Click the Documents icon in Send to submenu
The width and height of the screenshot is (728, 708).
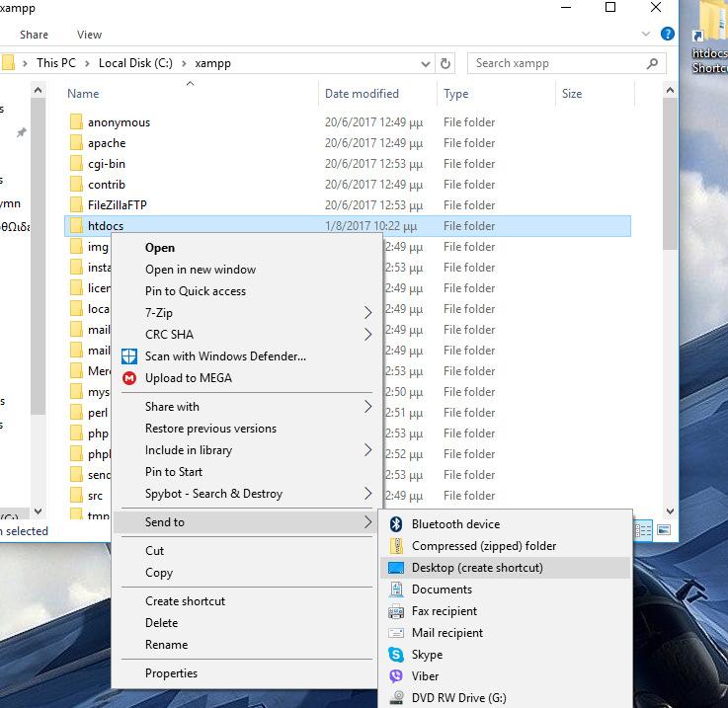[x=396, y=590]
